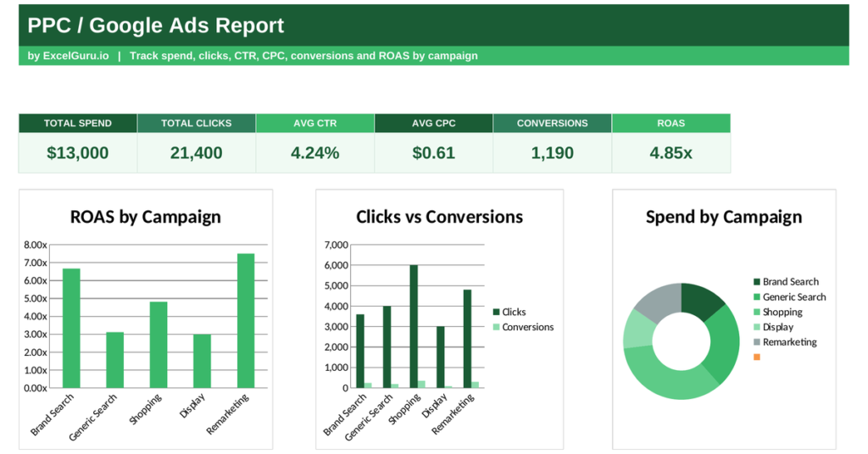Click the Conversions legend color swatch

pos(497,327)
